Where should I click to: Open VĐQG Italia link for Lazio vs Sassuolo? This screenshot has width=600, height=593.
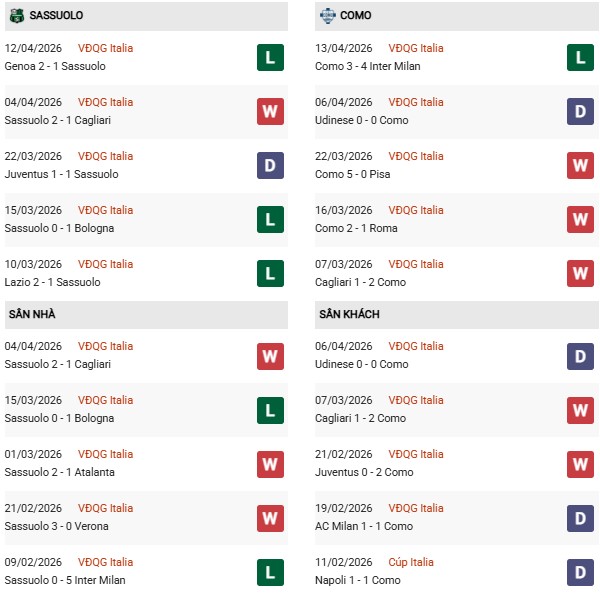pos(105,264)
